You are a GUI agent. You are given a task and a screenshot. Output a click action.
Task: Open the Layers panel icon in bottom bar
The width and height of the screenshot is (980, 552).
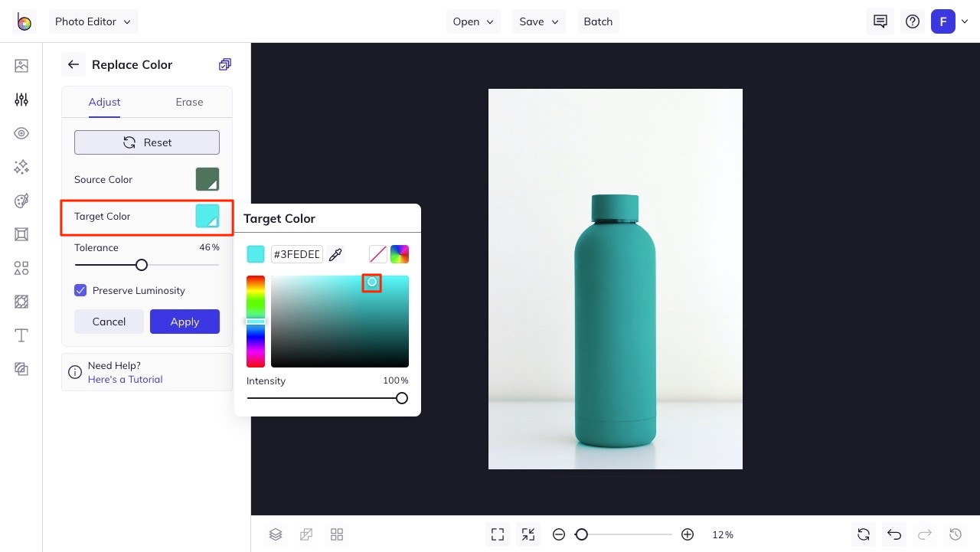coord(276,534)
